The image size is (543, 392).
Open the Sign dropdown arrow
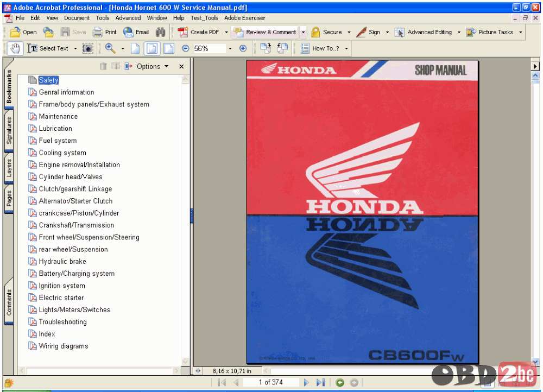point(387,32)
